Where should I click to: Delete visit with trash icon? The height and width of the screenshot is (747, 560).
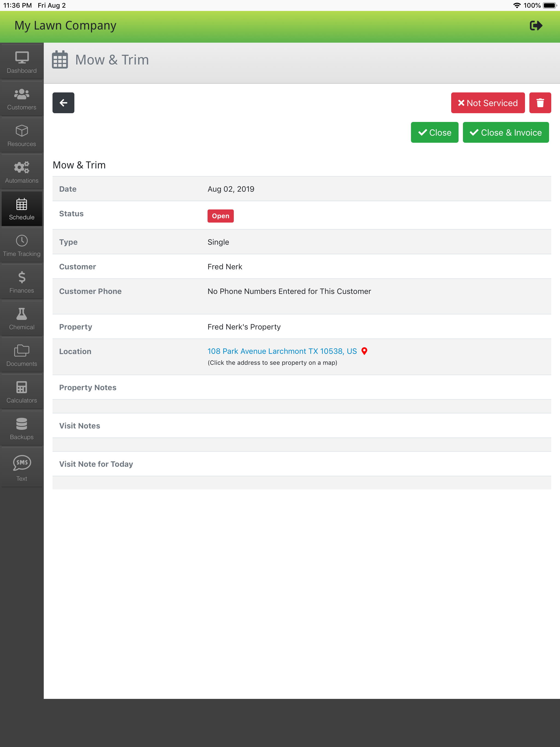pos(540,103)
